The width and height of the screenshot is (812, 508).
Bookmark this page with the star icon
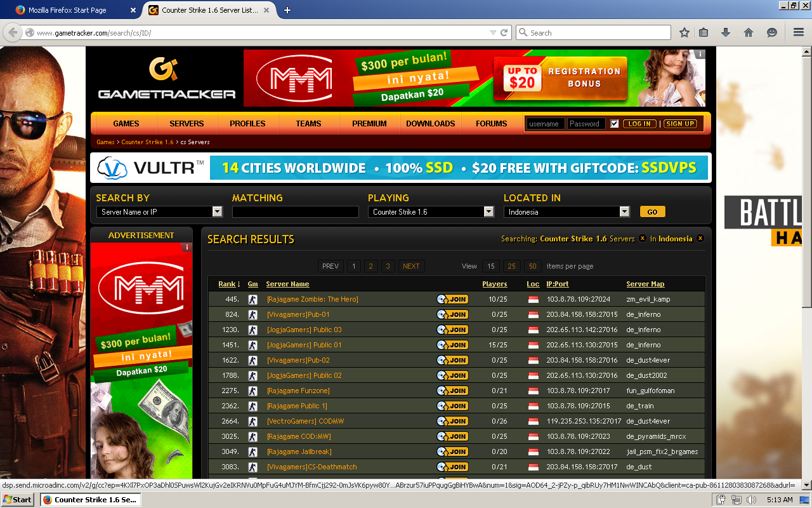684,32
